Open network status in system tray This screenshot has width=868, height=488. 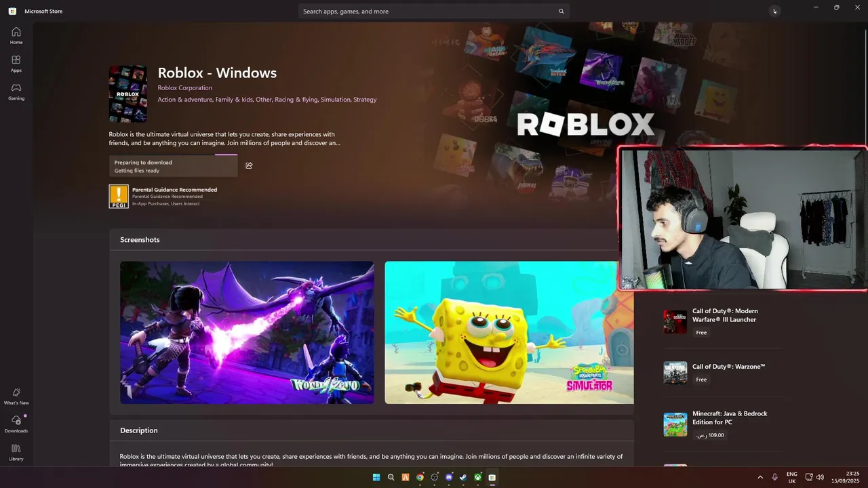pos(808,477)
